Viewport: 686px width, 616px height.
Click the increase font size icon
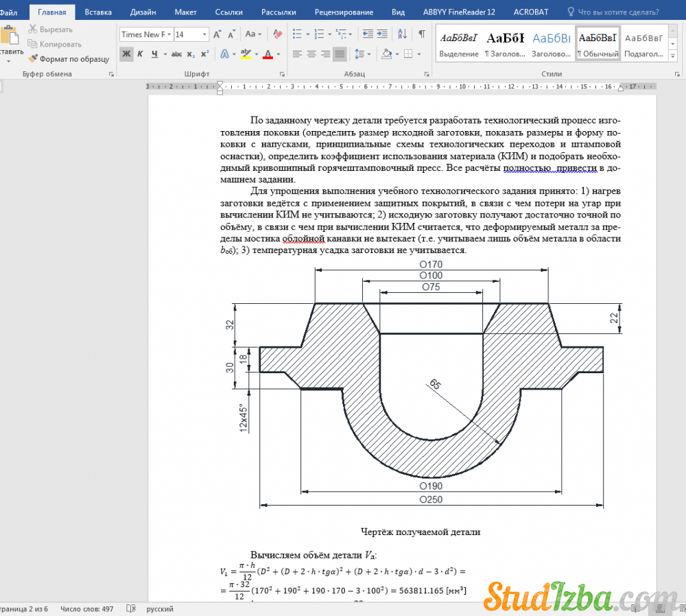pos(217,34)
